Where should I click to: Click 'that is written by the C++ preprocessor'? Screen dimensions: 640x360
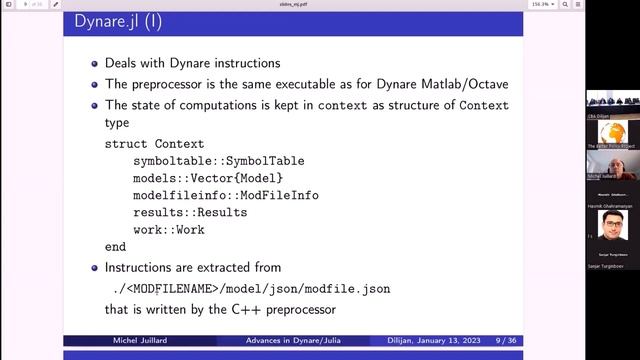(220, 309)
